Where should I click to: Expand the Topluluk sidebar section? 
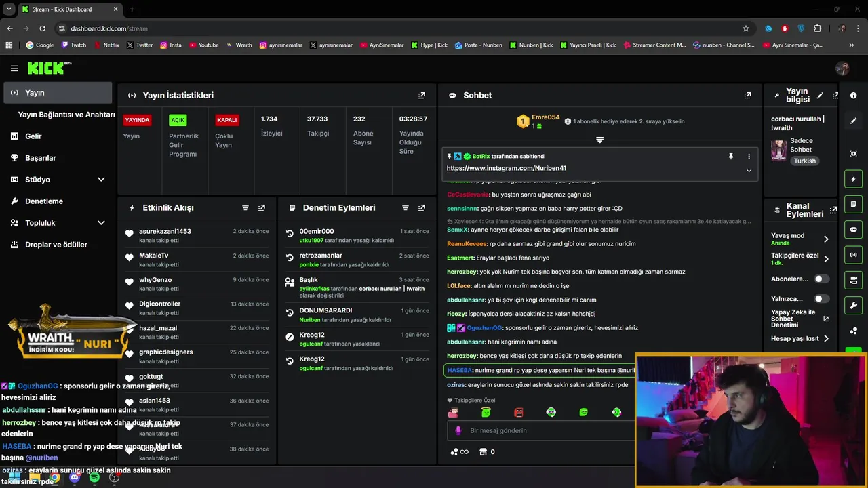pos(101,223)
